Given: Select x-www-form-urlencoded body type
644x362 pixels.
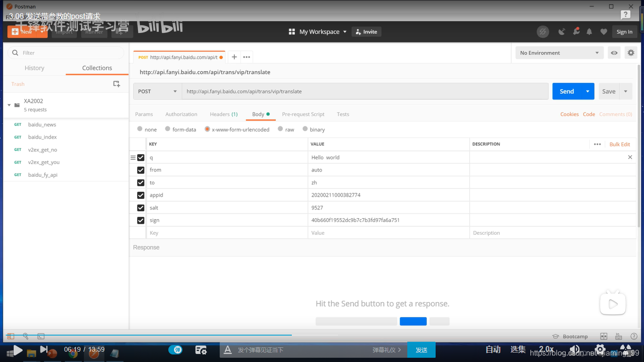Looking at the screenshot, I should coord(207,129).
